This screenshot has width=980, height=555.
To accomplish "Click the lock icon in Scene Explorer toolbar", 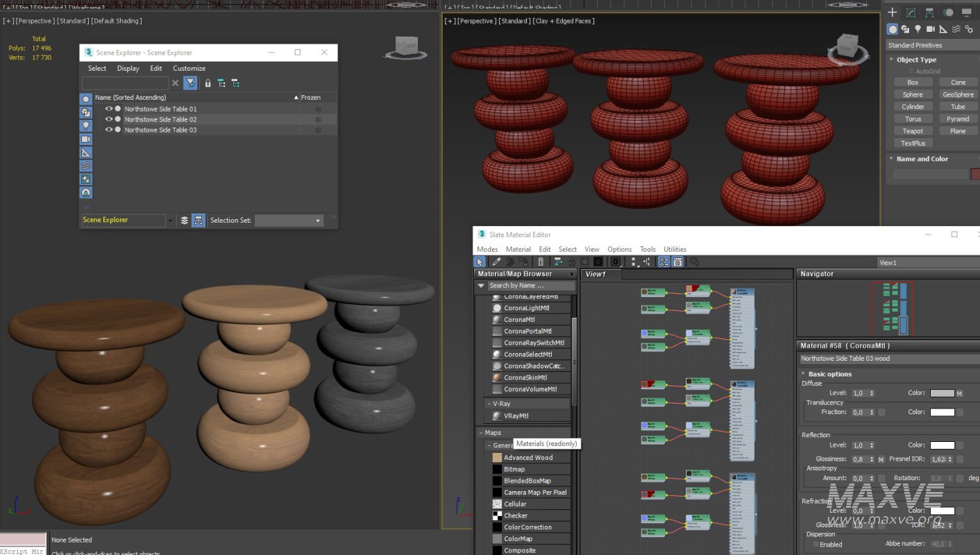I will pos(208,83).
